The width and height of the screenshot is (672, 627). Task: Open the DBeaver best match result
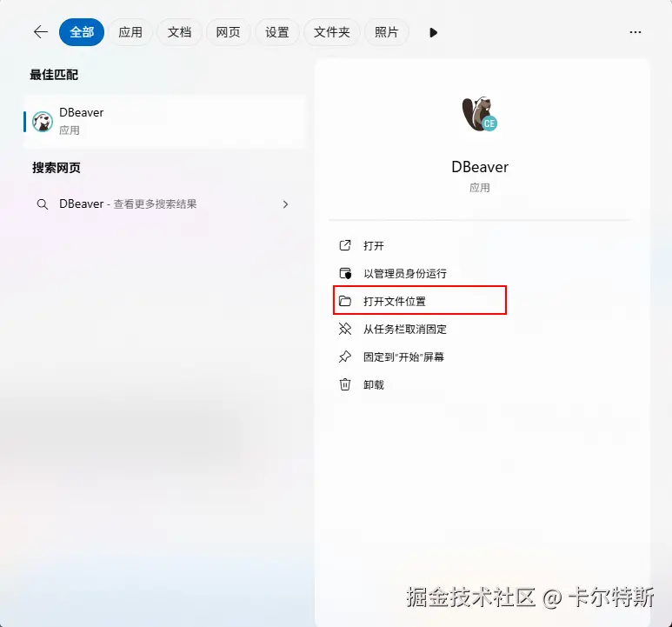[x=165, y=122]
